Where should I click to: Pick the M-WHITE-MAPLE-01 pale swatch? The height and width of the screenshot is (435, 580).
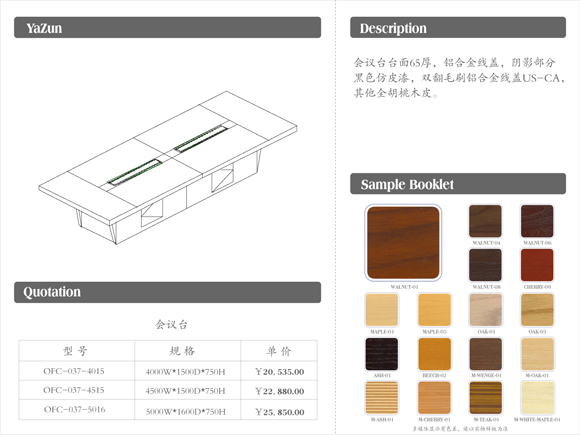pyautogui.click(x=537, y=398)
